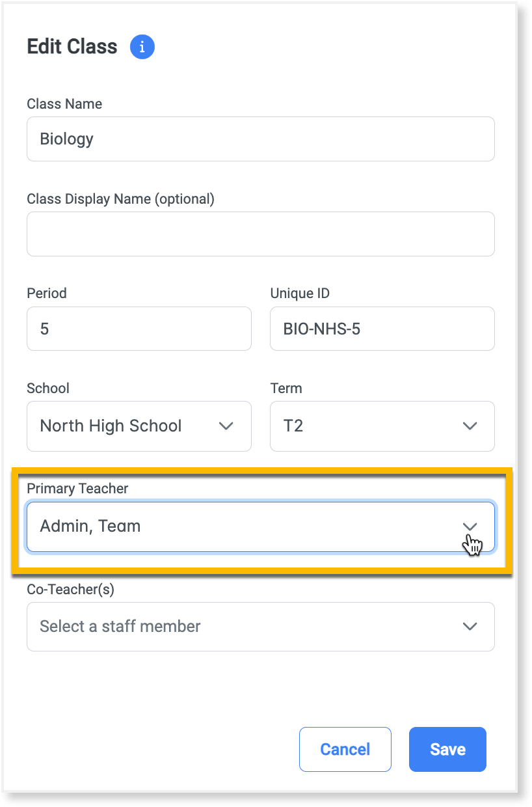Click the 'Class Display Name (optional)' label
This screenshot has width=532, height=807.
120,199
